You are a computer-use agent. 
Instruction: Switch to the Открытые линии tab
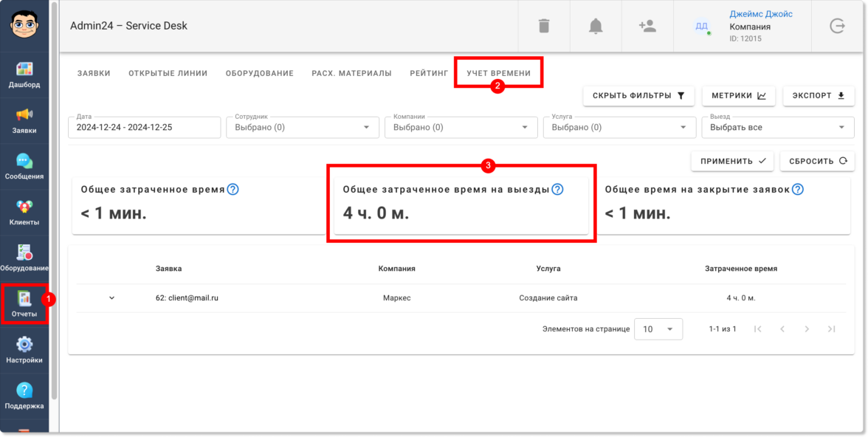click(168, 73)
